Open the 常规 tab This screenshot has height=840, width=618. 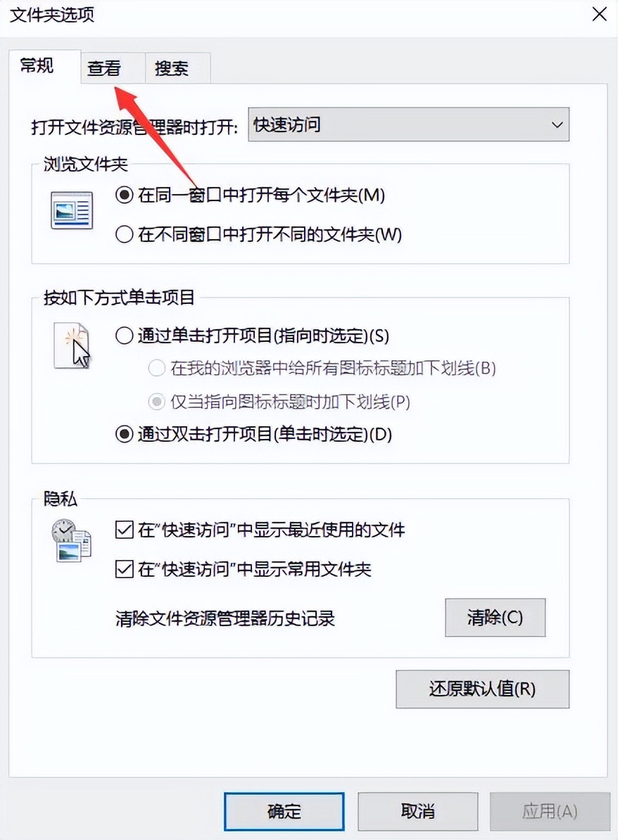click(x=37, y=66)
